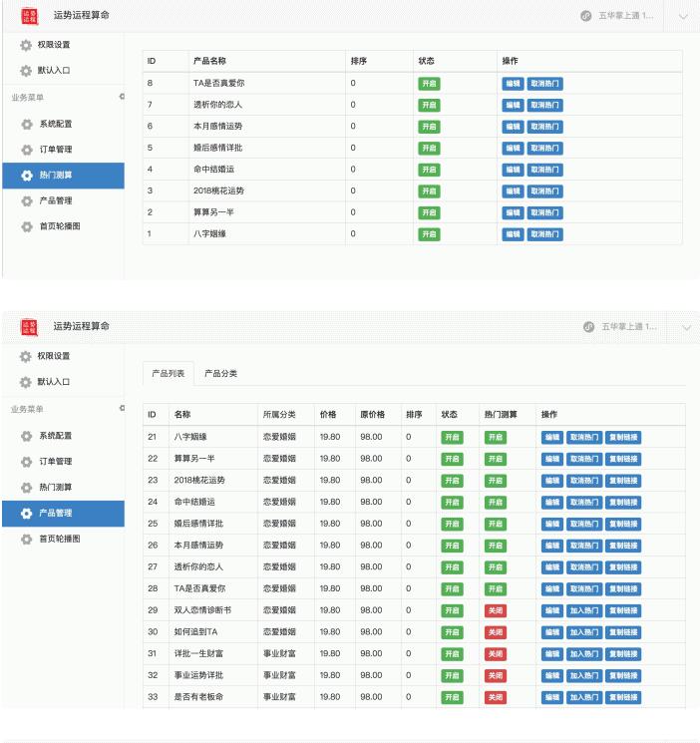Open the account dropdown chevron on the product list page
Viewport: 700px width, 743px height.
(683, 327)
